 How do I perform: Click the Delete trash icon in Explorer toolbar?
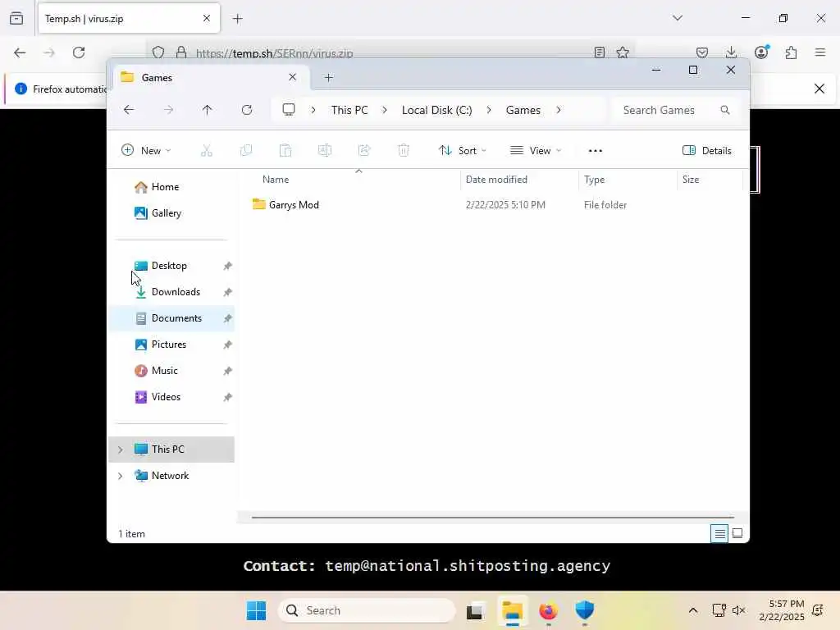[x=404, y=151]
